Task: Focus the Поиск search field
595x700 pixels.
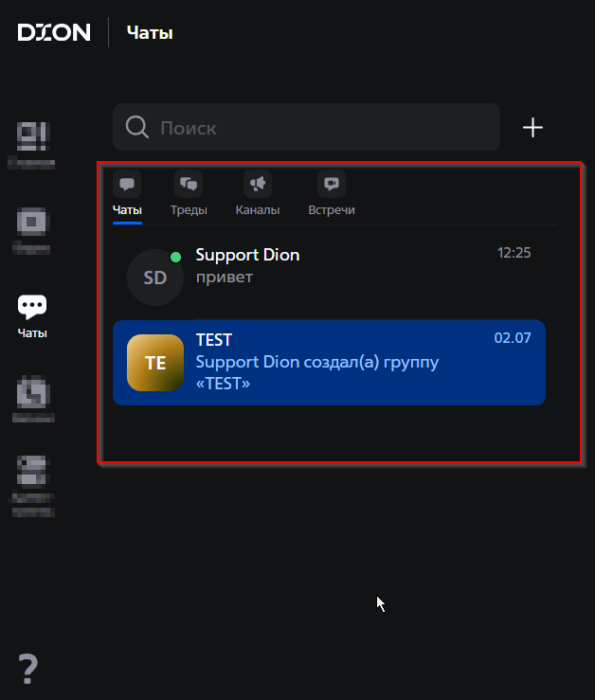Action: tap(322, 128)
